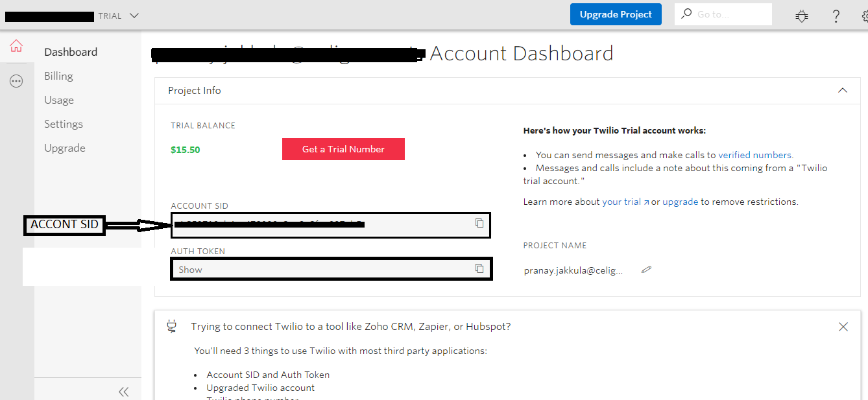
Task: Follow the upgrade link to remove restrictions
Action: 681,202
